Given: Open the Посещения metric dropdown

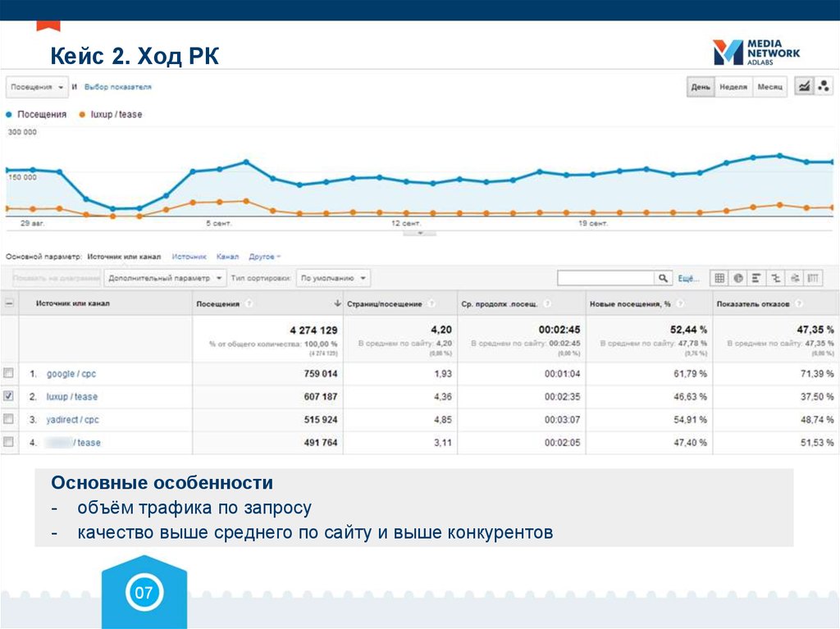Looking at the screenshot, I should pyautogui.click(x=37, y=86).
